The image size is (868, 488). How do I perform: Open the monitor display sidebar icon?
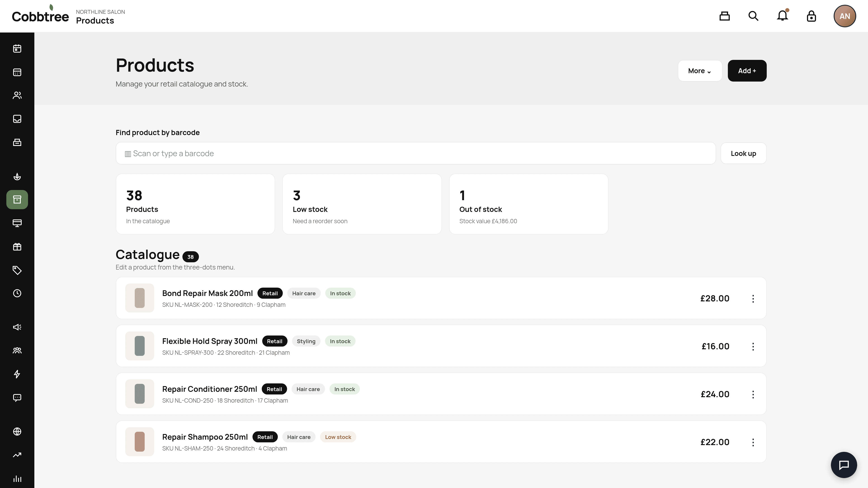point(17,223)
